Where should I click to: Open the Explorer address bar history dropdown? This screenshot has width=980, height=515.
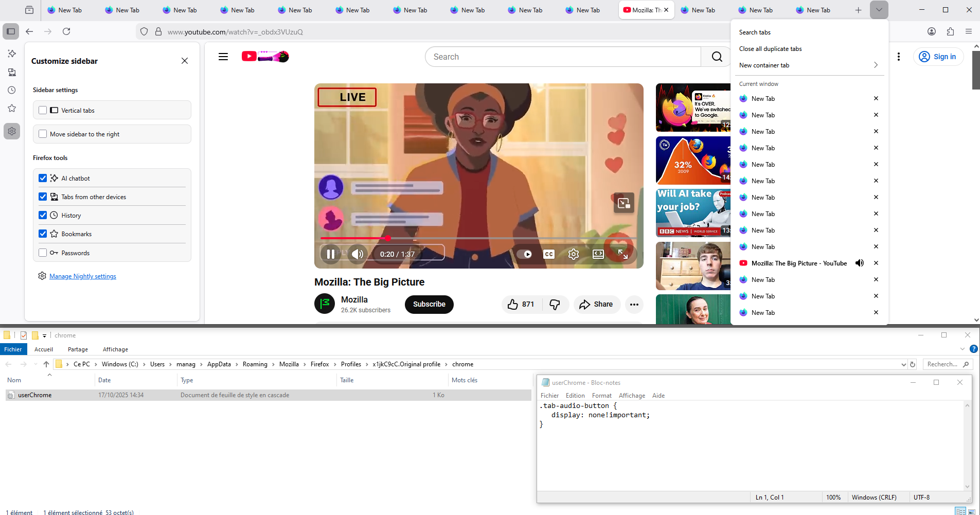903,364
